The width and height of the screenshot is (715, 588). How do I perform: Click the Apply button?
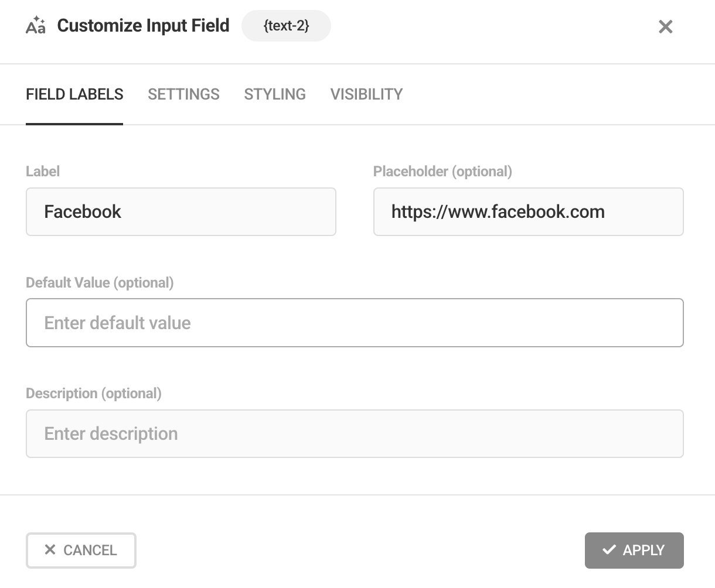coord(634,550)
